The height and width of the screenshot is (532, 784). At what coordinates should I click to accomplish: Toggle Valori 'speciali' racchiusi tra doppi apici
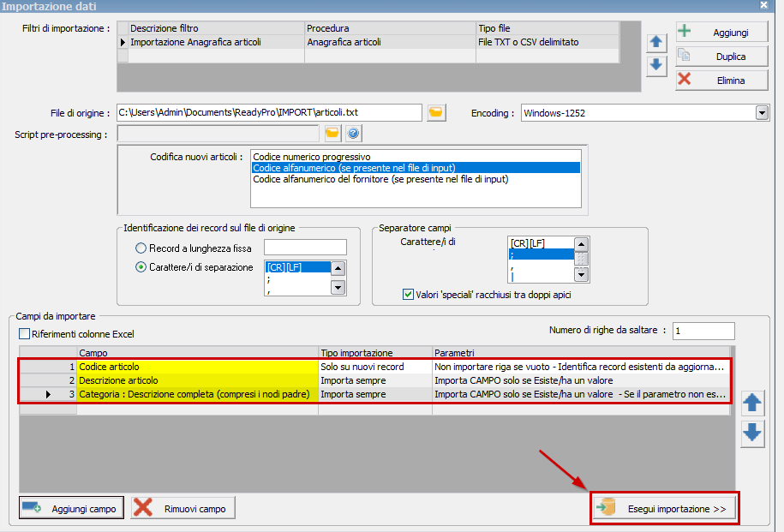408,295
